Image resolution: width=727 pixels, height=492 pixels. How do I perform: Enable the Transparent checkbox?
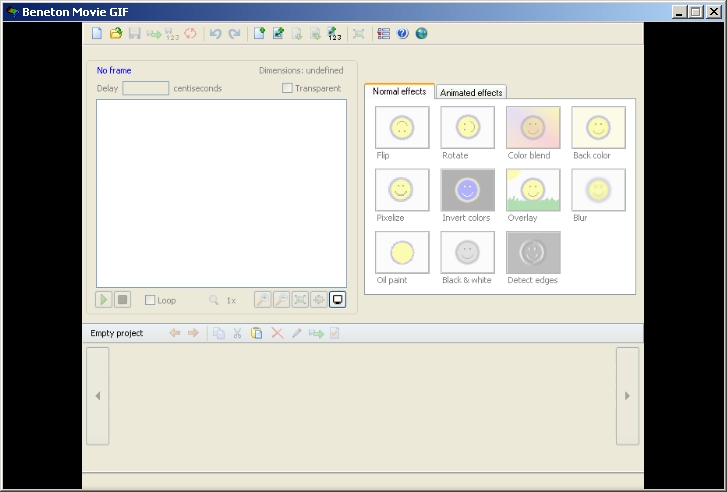(288, 88)
